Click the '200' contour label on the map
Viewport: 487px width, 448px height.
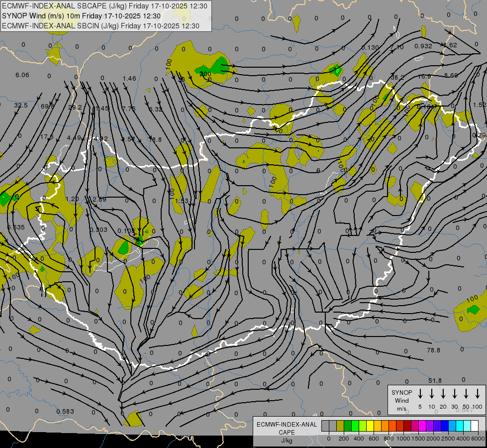point(205,74)
